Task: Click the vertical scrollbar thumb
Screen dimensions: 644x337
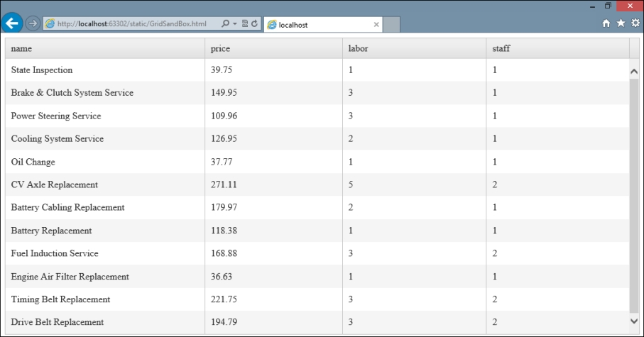Action: tap(634, 195)
